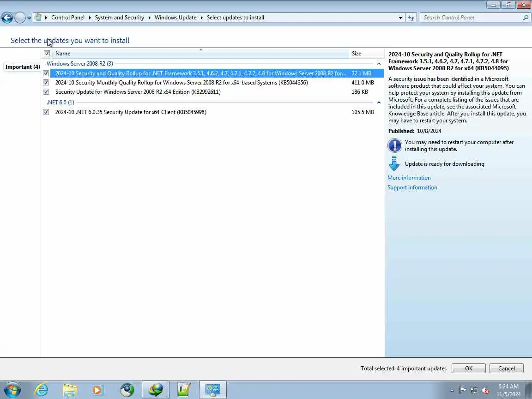Navigate to Control Panel breadcrumb
The width and height of the screenshot is (532, 399).
point(68,18)
